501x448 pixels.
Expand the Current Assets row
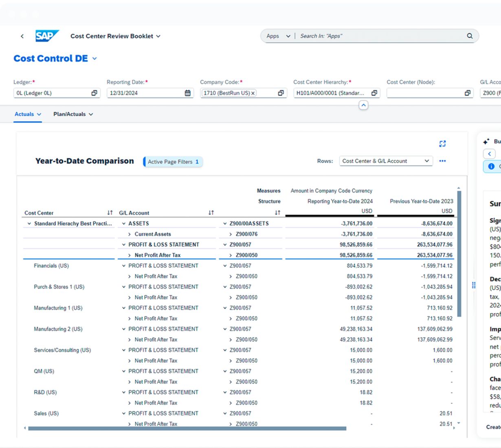tap(130, 234)
